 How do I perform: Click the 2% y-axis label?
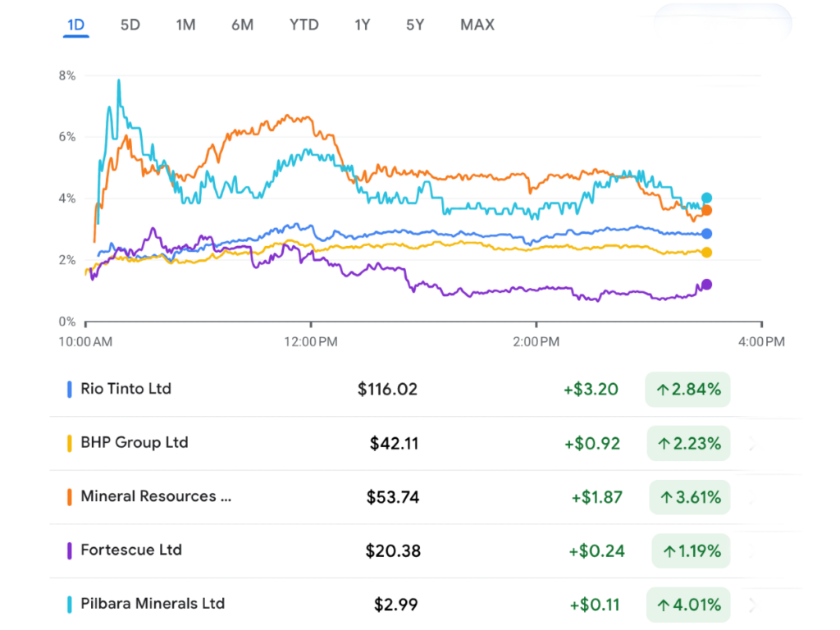click(67, 260)
